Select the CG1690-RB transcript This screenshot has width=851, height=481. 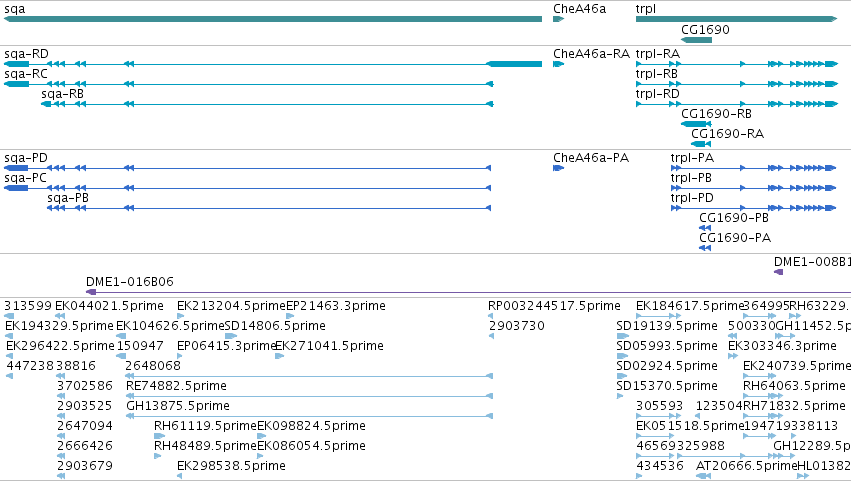tap(696, 124)
